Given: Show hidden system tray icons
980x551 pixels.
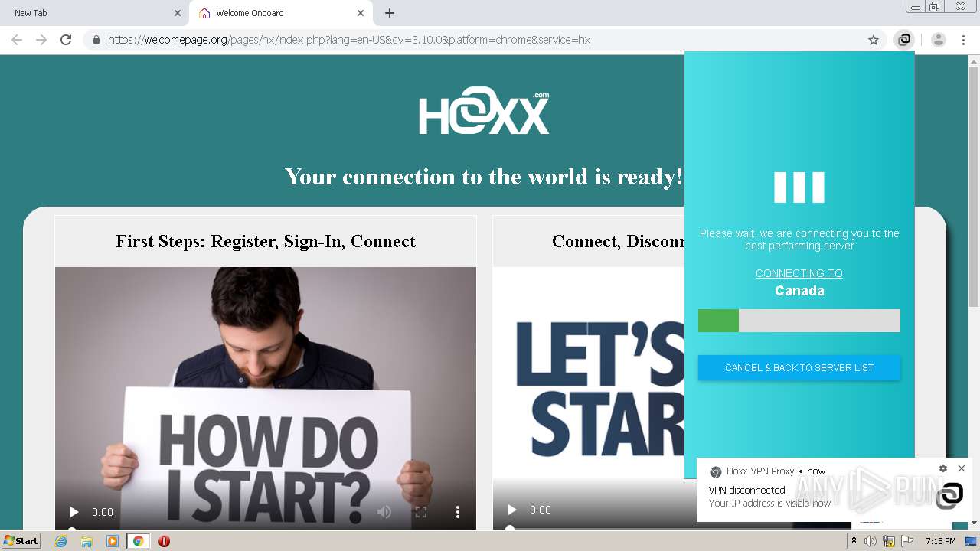Looking at the screenshot, I should click(x=854, y=541).
